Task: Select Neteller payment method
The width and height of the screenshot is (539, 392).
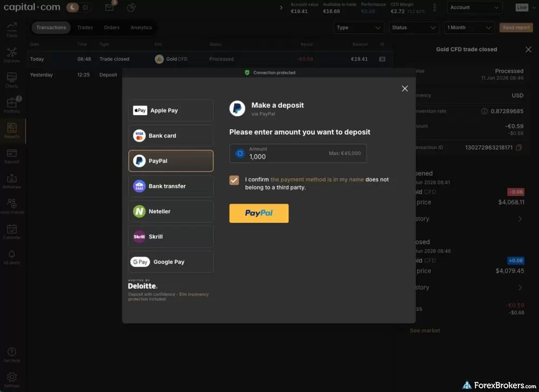Action: pos(171,211)
